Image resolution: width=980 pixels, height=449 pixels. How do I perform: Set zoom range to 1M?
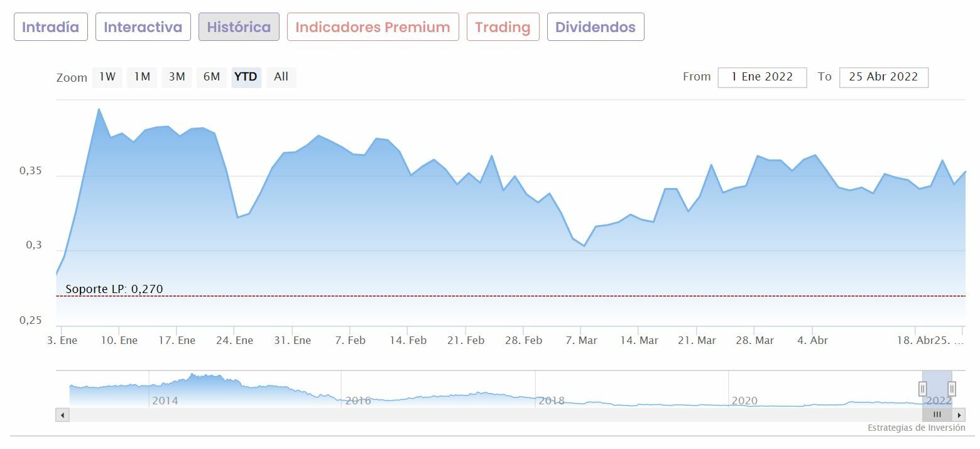click(x=142, y=77)
